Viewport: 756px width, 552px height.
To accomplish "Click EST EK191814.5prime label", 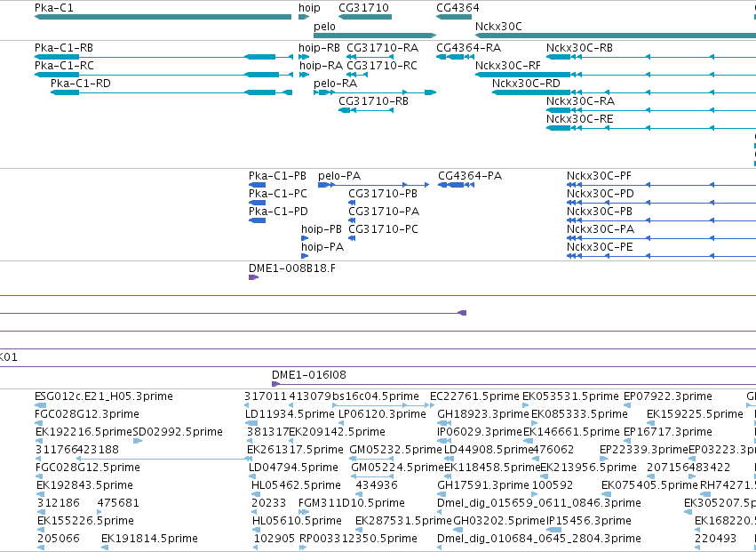I will point(149,538).
